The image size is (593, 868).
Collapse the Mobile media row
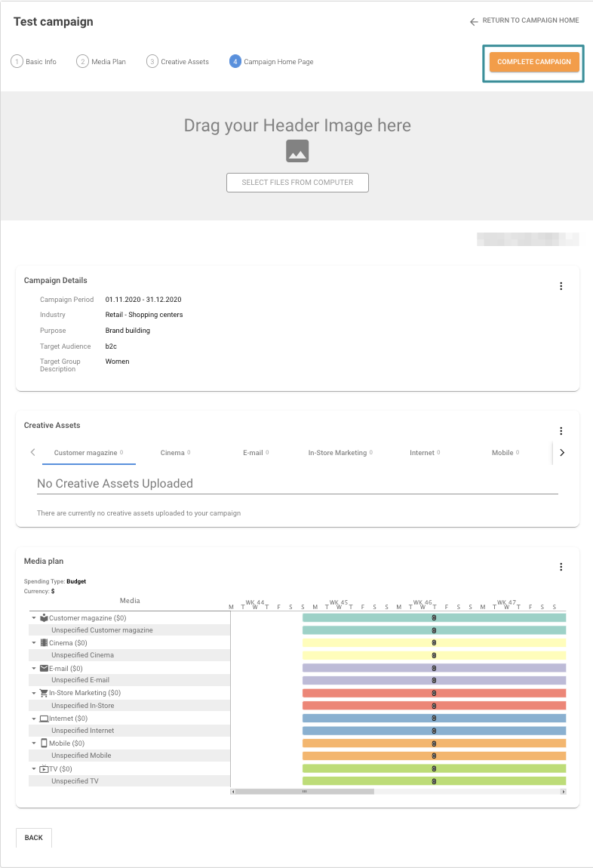tap(34, 743)
